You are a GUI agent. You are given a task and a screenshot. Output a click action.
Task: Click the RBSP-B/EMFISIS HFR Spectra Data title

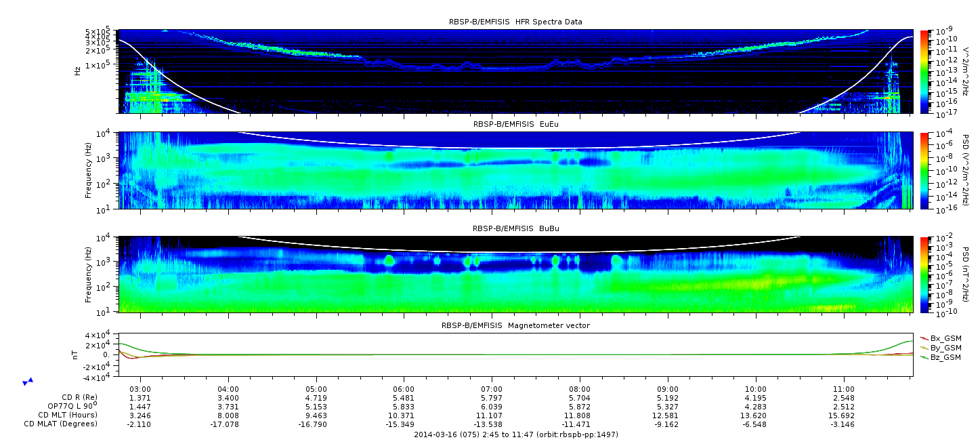click(x=515, y=22)
